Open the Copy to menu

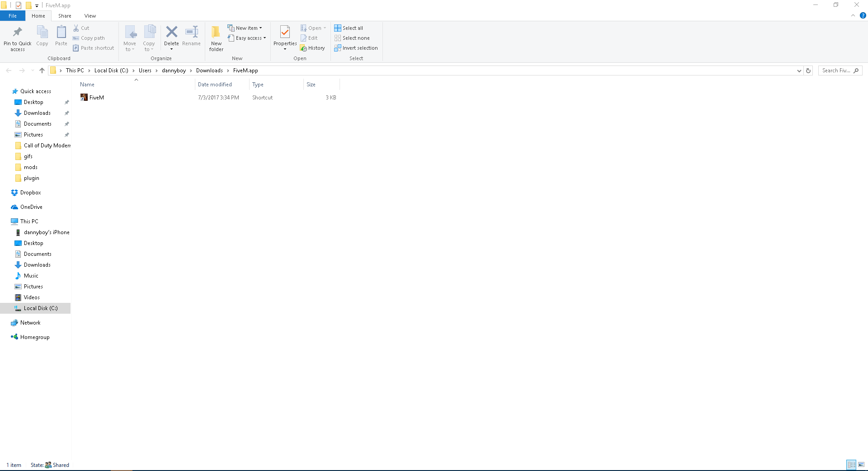pos(149,38)
